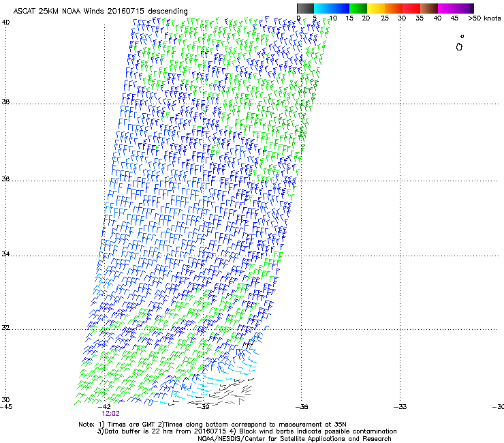Click the red 30-35 knots legend swatch
Image resolution: width=504 pixels, height=443 pixels.
[411, 8]
